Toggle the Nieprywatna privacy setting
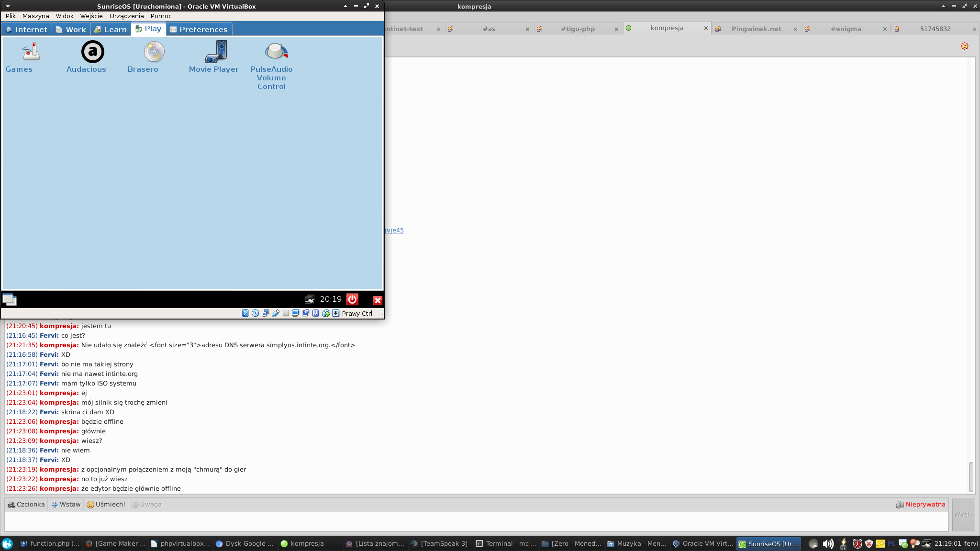 921,504
